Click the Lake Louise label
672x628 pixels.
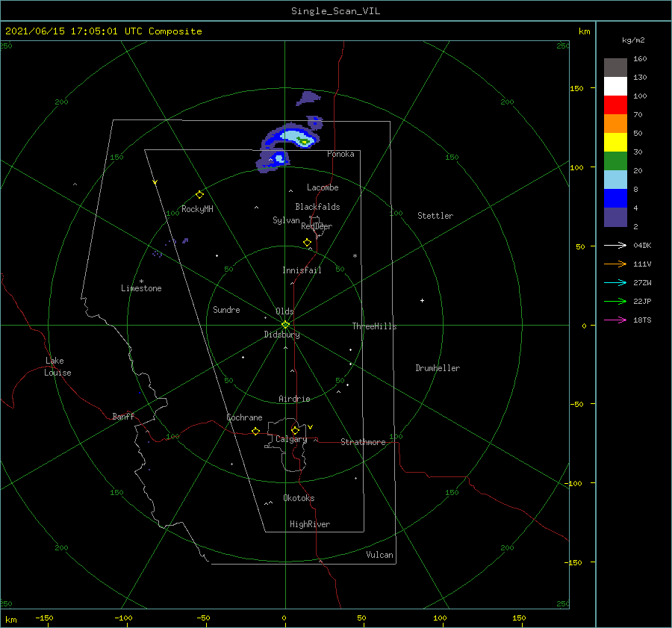(x=57, y=367)
